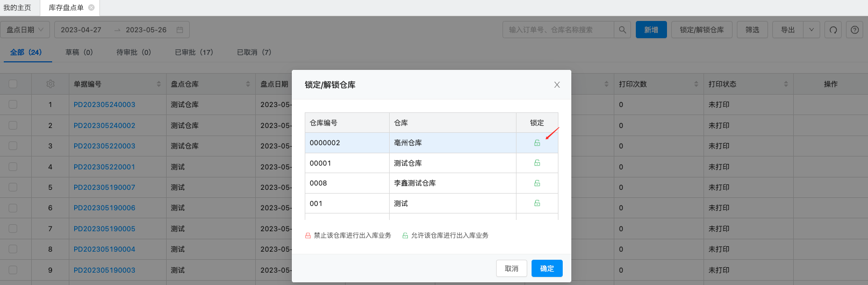This screenshot has width=868, height=285.
Task: Open the 盘点日期 dropdown
Action: pos(25,30)
